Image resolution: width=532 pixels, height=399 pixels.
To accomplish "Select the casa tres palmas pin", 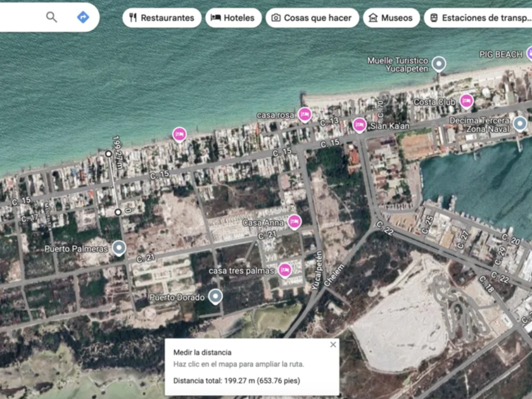I will pyautogui.click(x=284, y=270).
